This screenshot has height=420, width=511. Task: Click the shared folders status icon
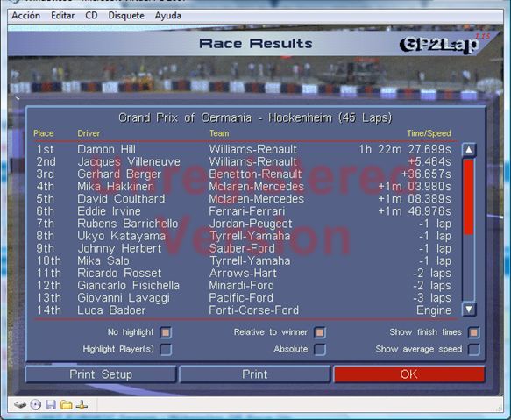(x=66, y=405)
